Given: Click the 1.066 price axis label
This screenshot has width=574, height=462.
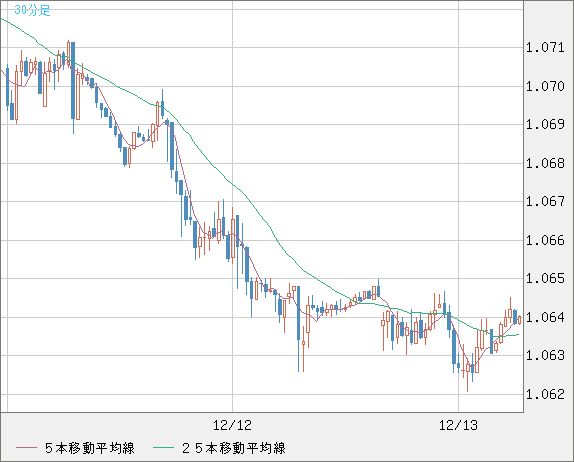Looking at the screenshot, I should click(545, 241).
